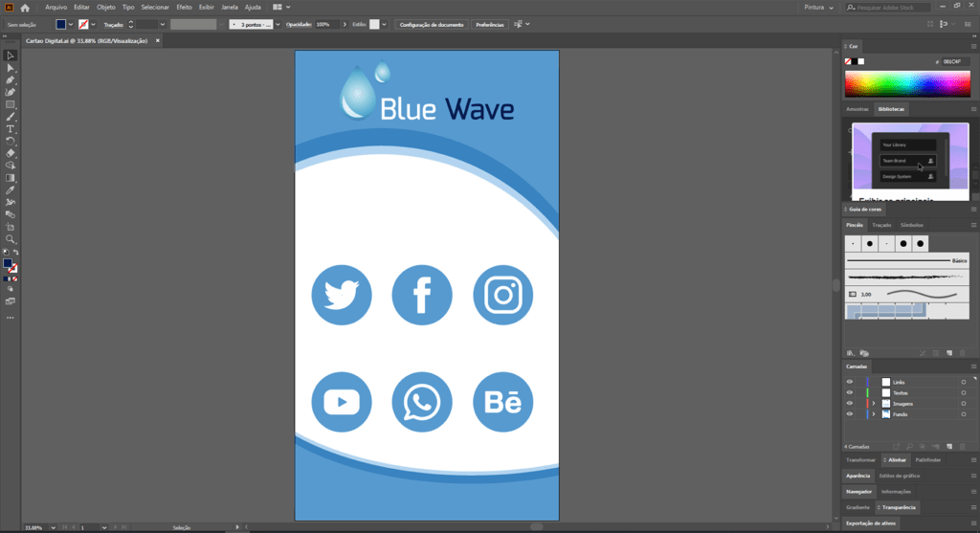Select the Pen tool

10,80
